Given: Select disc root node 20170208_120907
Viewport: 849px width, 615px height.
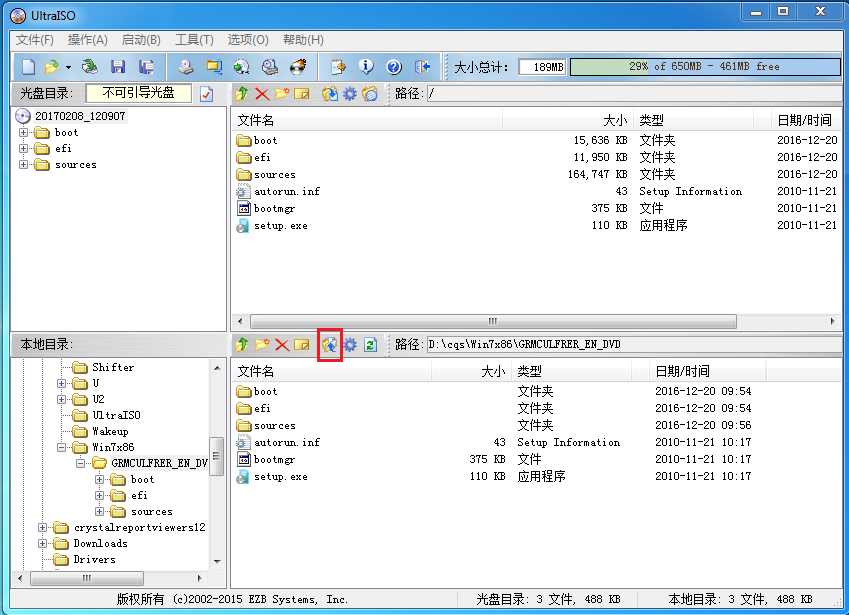Looking at the screenshot, I should click(x=80, y=116).
